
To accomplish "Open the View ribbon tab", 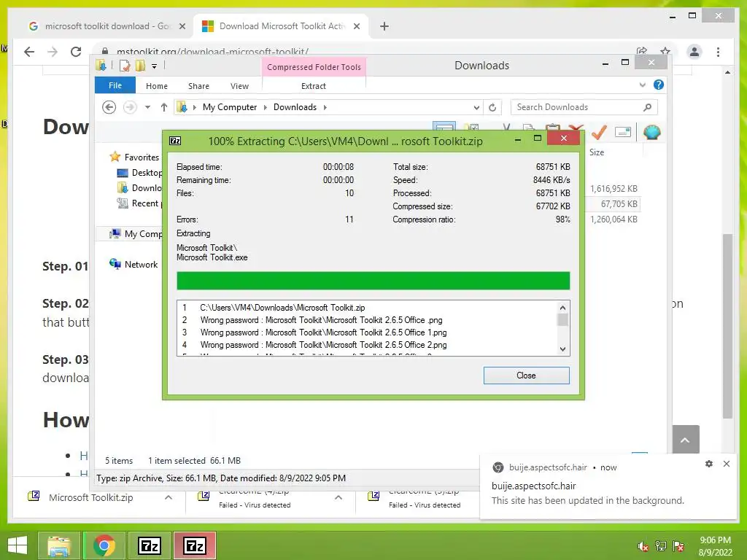I will click(239, 86).
